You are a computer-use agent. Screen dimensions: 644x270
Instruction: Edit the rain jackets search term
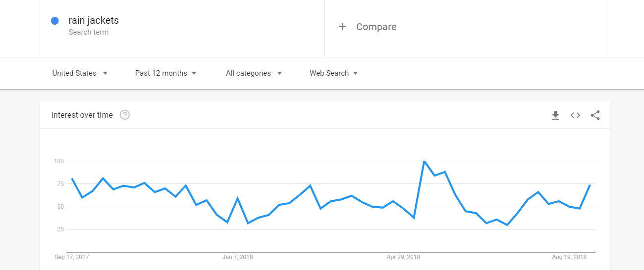94,21
